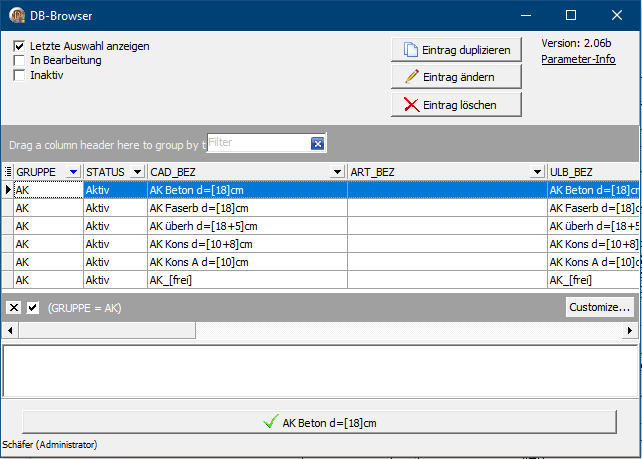Enable the In Bearbeitung checkbox
This screenshot has height=459, width=642.
19,61
